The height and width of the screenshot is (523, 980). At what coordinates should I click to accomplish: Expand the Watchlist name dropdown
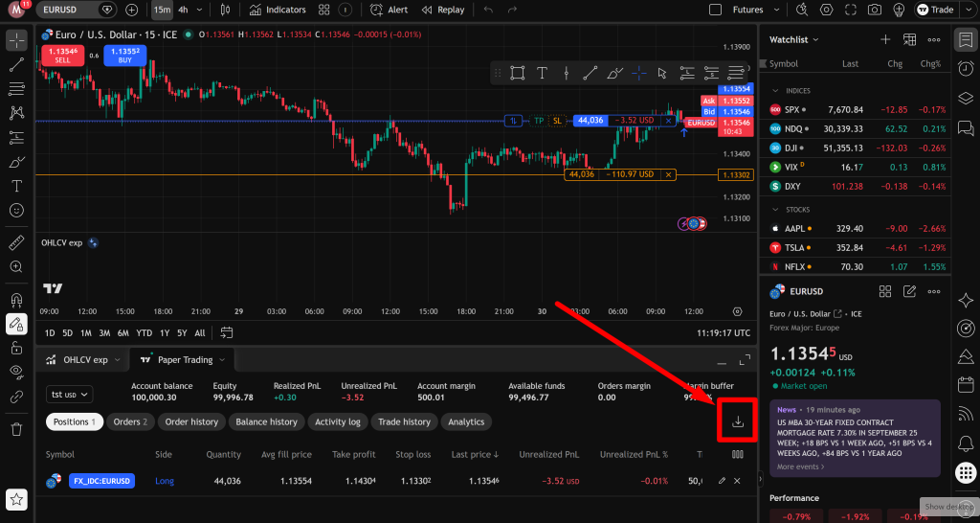[793, 39]
